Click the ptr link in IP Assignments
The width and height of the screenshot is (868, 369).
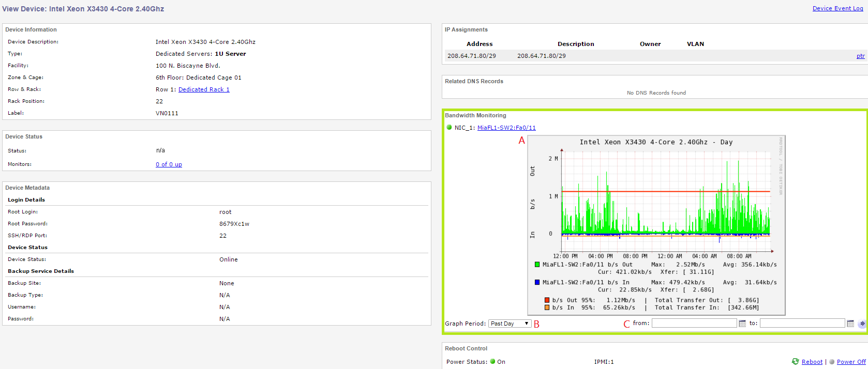(x=860, y=56)
